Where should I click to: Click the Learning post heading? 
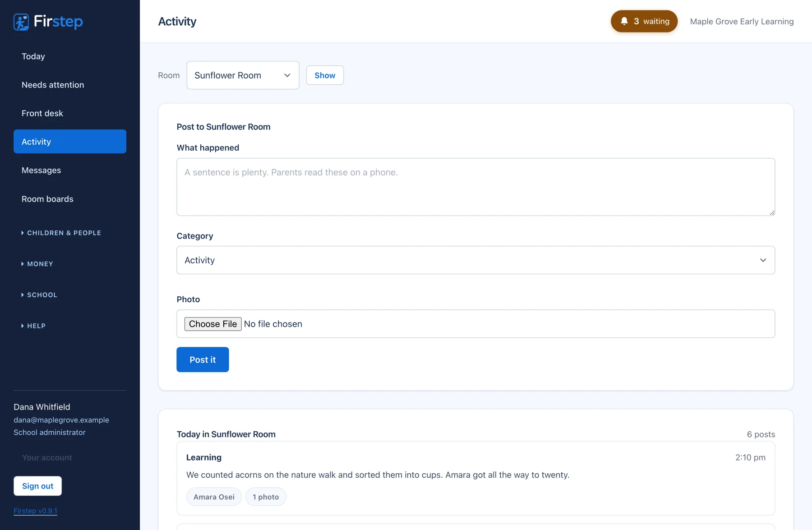pos(204,457)
